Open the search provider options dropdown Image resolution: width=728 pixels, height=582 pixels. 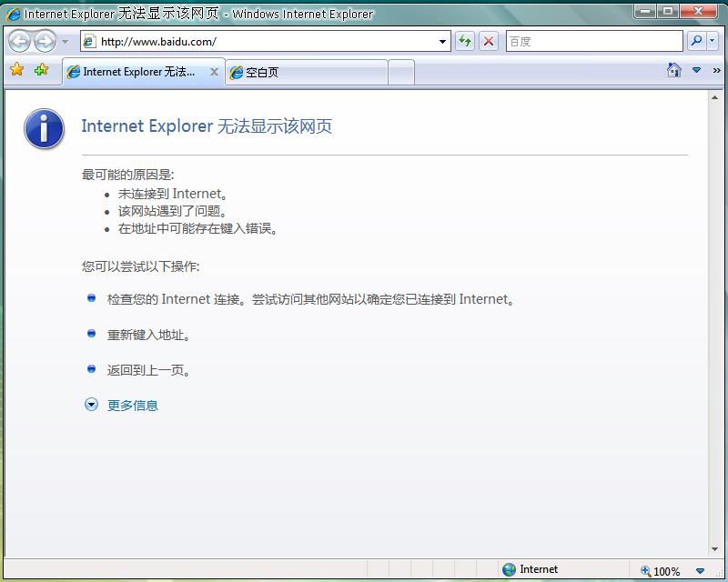click(x=713, y=41)
